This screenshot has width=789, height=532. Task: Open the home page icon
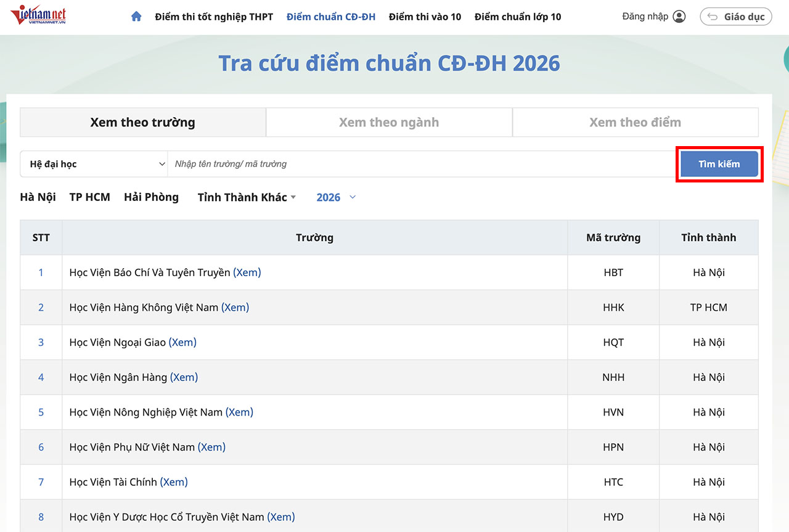(136, 17)
